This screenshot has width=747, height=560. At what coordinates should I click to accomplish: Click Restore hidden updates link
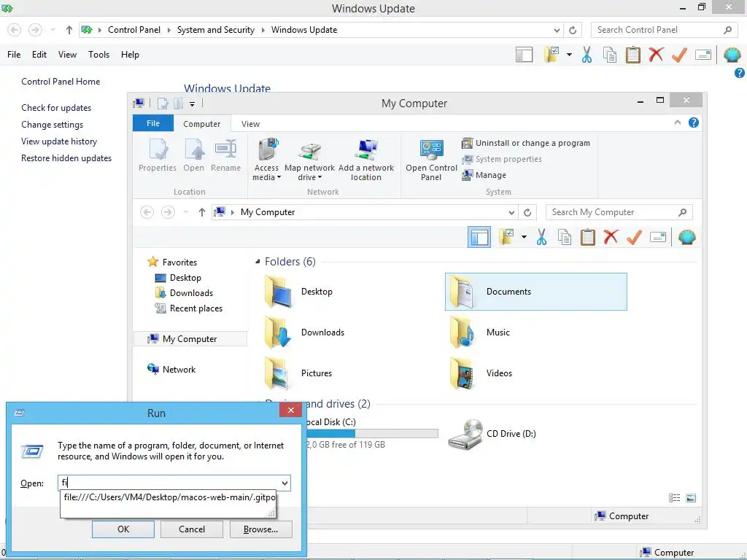click(66, 158)
